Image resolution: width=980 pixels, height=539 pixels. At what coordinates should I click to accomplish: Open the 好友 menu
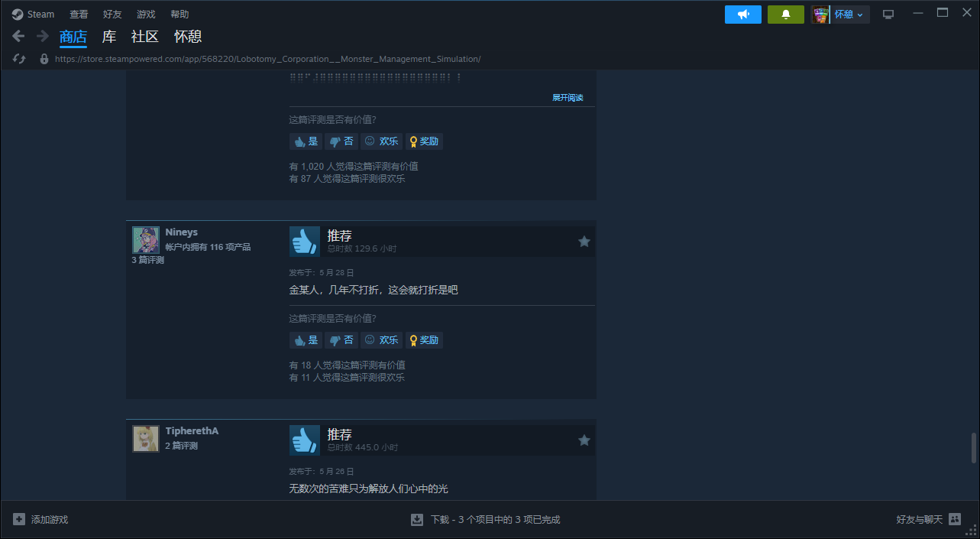(112, 14)
